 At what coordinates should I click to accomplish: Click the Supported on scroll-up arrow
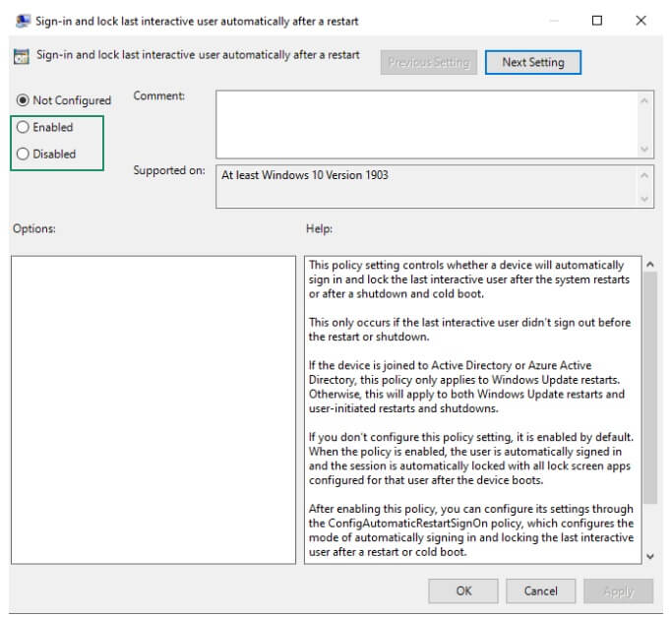point(644,175)
